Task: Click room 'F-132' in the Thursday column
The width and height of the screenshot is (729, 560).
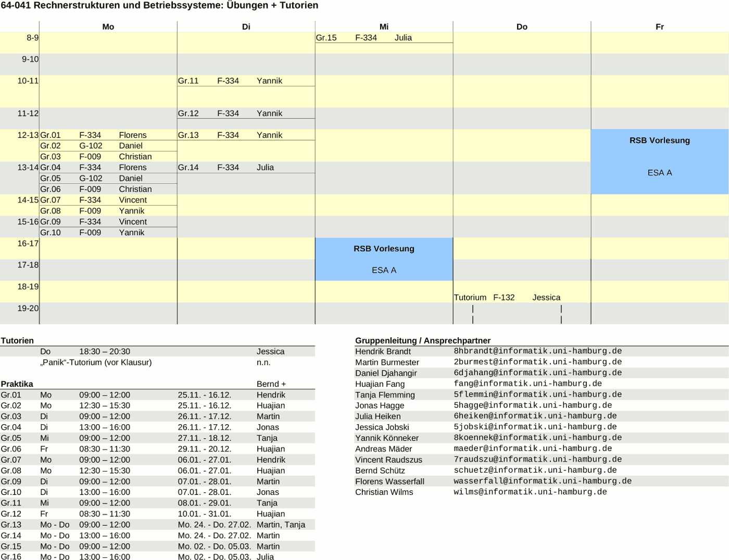Action: point(504,298)
